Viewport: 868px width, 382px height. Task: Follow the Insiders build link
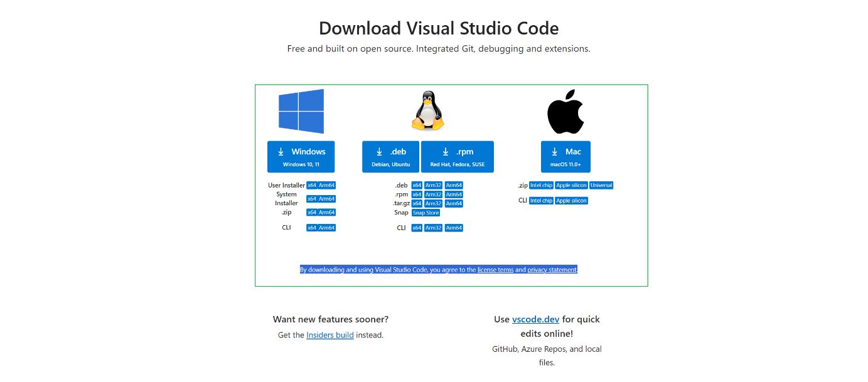click(330, 335)
